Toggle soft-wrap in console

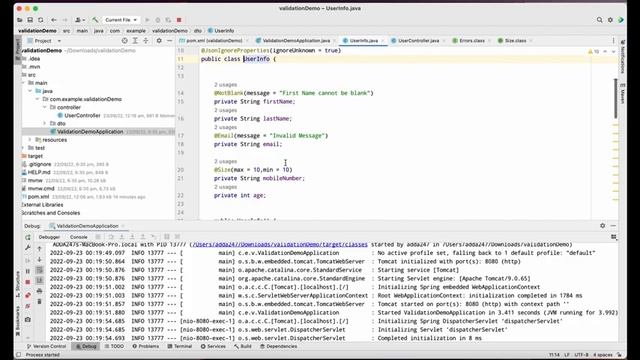click(x=40, y=270)
